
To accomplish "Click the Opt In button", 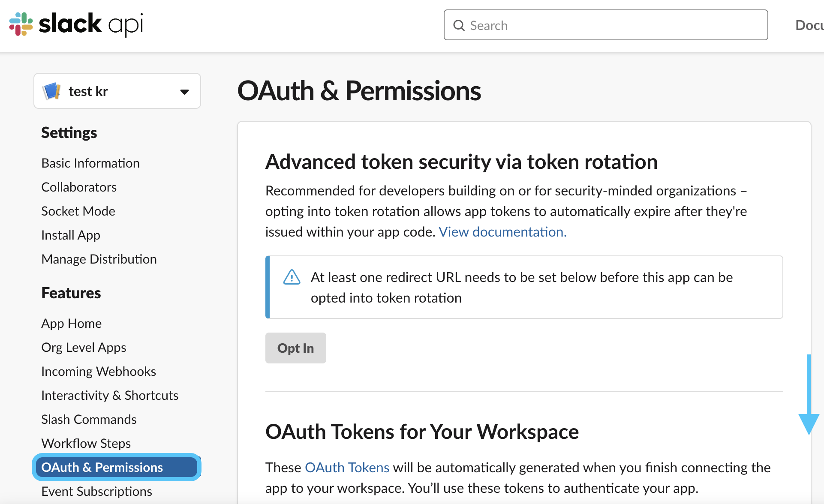I will coord(295,348).
